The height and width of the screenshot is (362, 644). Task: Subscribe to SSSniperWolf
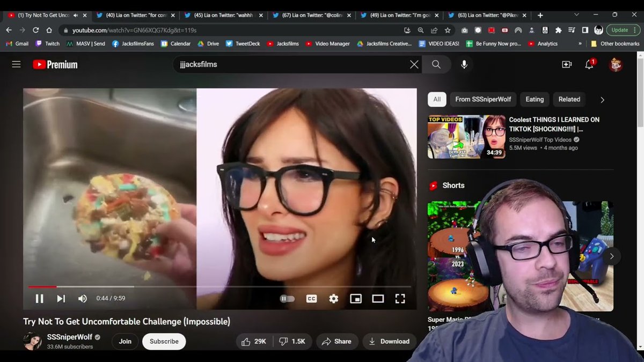[164, 341]
